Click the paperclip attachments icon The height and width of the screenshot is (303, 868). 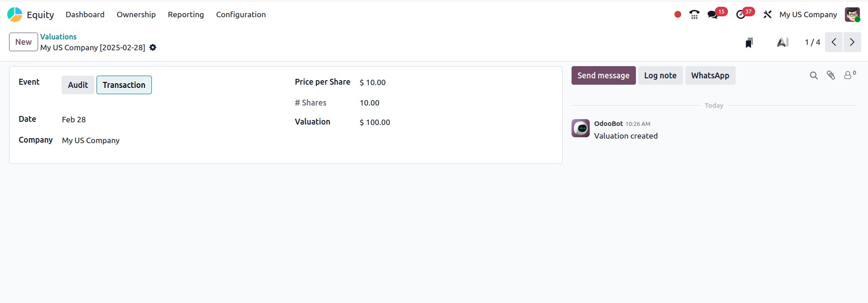831,76
